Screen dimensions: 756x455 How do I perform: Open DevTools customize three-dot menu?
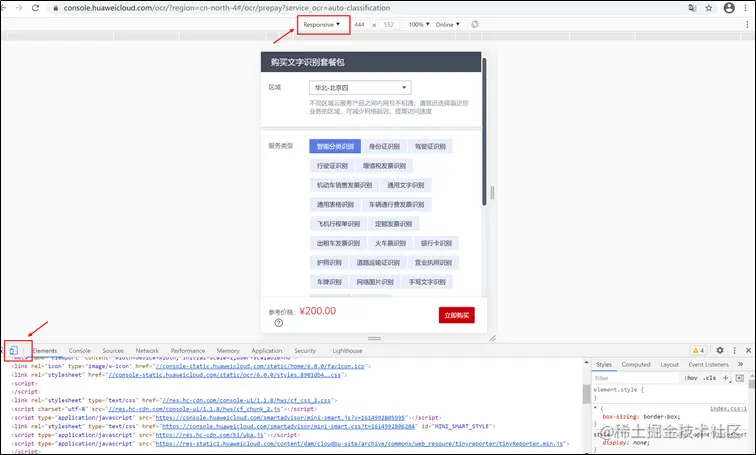(734, 350)
